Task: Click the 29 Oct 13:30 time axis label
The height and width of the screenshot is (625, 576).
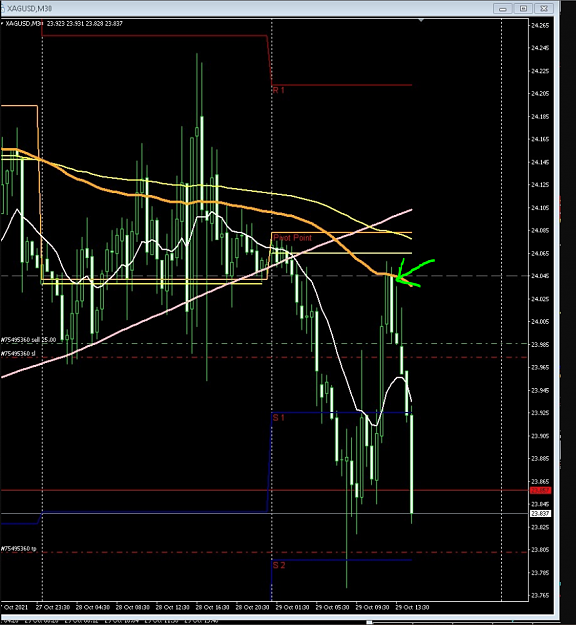Action: [412, 607]
